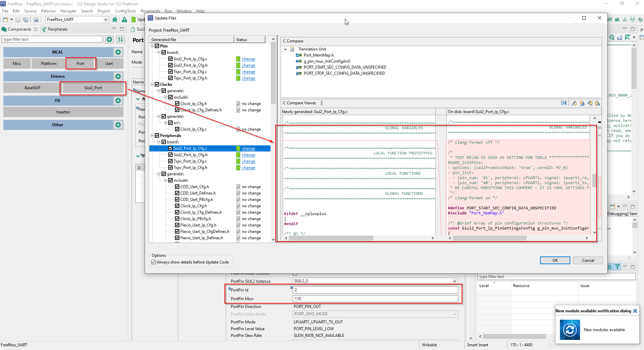Open the FreeRtos_UART configuration dropdown
This screenshot has height=350, width=644.
[x=106, y=20]
